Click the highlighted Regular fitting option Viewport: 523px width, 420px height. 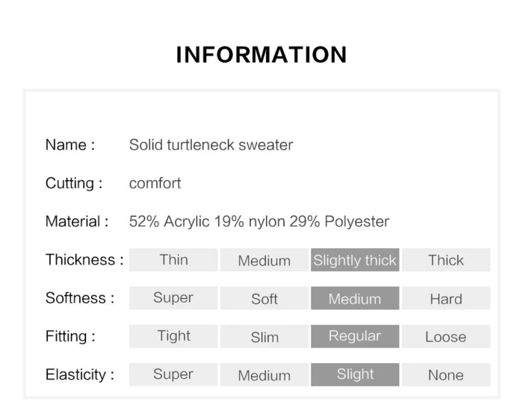tap(355, 336)
